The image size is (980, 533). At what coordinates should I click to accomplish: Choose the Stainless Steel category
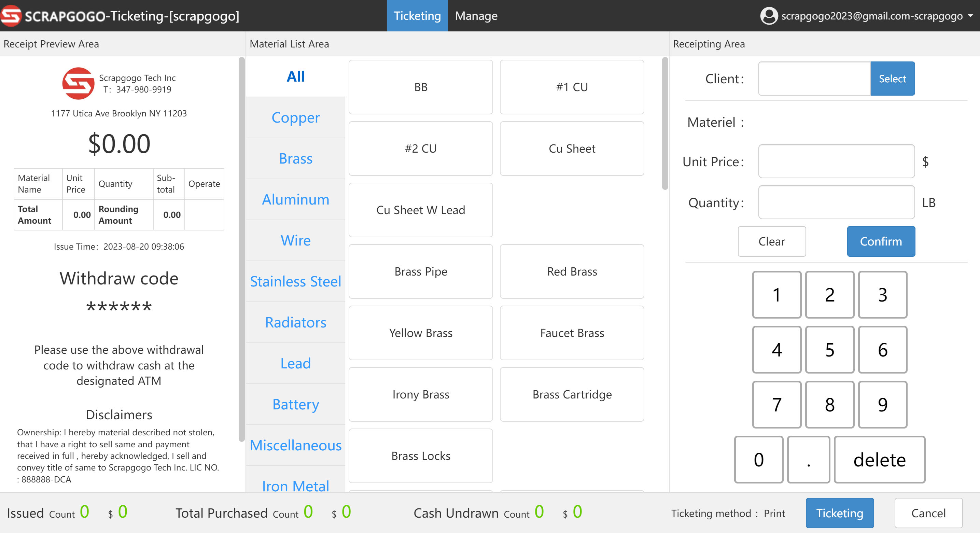click(x=296, y=282)
